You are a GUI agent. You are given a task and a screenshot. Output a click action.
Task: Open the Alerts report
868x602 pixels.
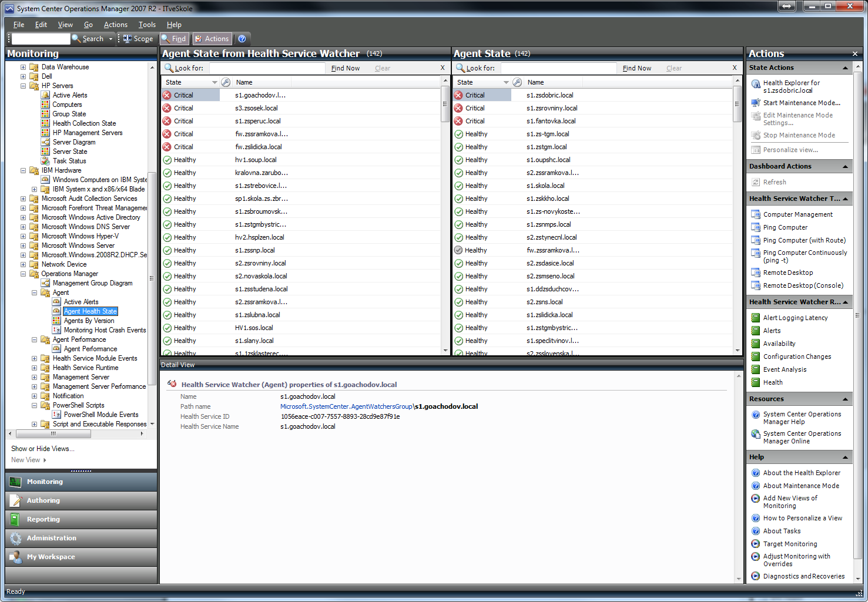772,331
